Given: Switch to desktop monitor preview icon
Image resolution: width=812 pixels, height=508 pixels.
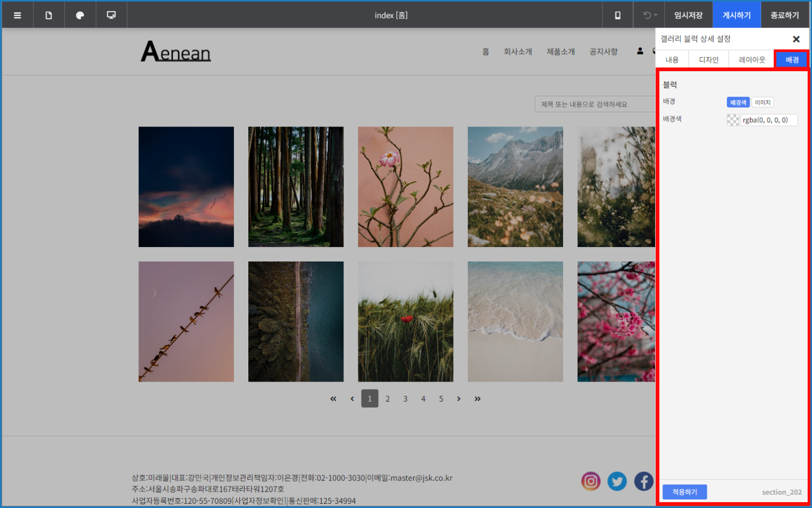Looking at the screenshot, I should 111,15.
